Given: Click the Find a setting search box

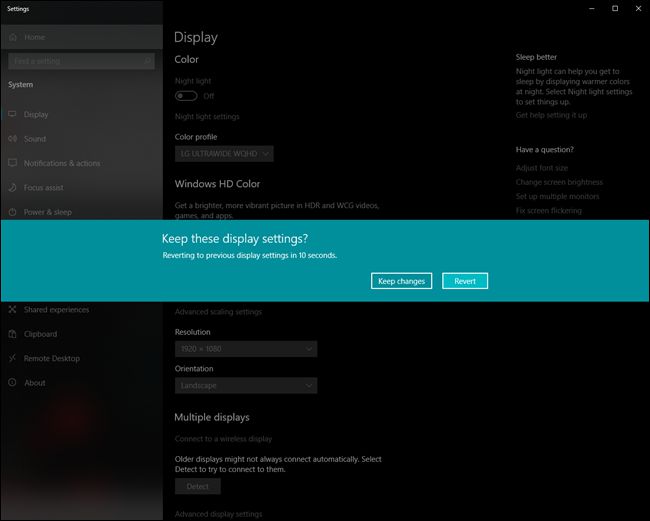Looking at the screenshot, I should tap(81, 61).
